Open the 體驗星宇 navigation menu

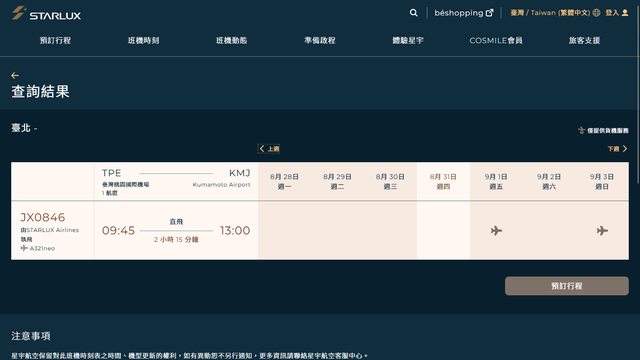pyautogui.click(x=408, y=40)
